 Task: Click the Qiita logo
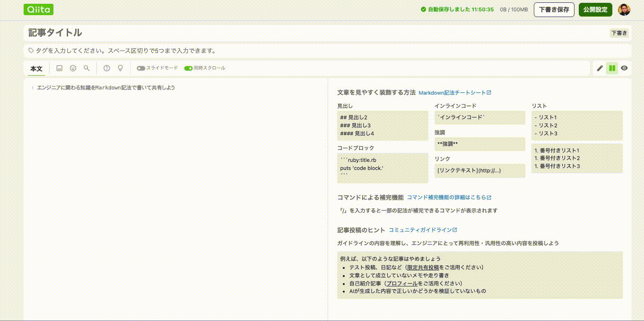point(38,9)
